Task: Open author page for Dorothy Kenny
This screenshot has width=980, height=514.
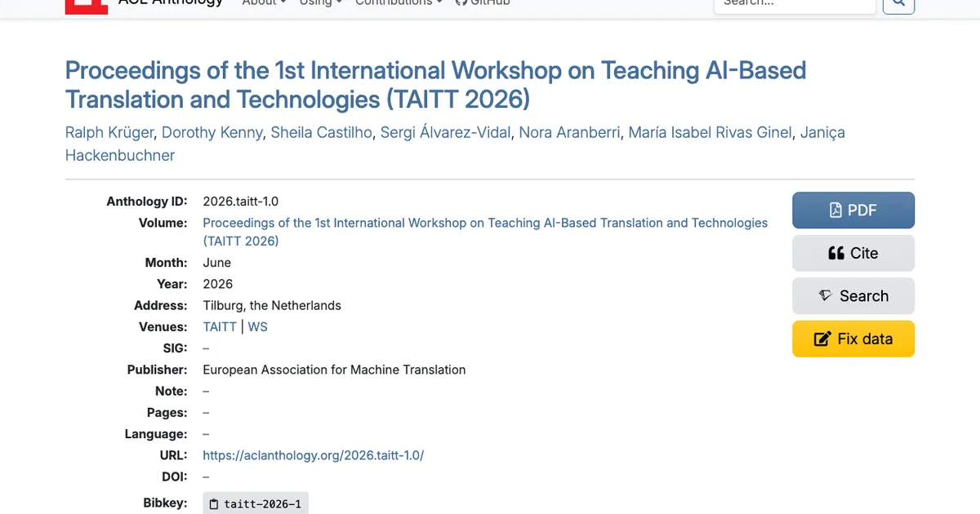Action: click(x=212, y=132)
